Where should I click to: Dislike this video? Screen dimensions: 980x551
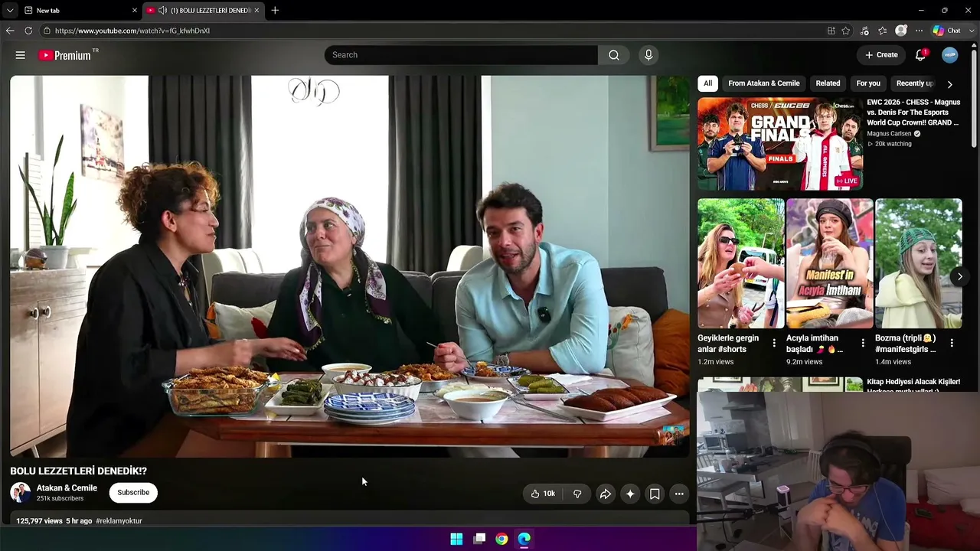tap(577, 494)
